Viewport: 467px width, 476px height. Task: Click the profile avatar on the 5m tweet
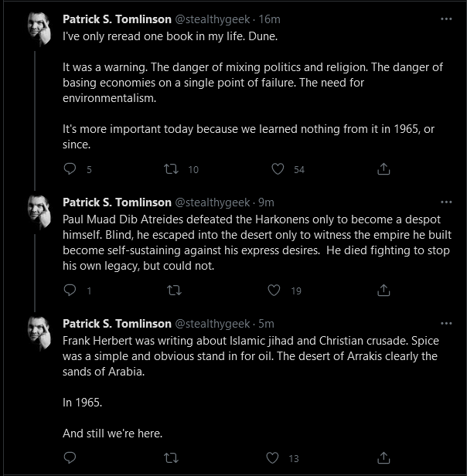[39, 333]
